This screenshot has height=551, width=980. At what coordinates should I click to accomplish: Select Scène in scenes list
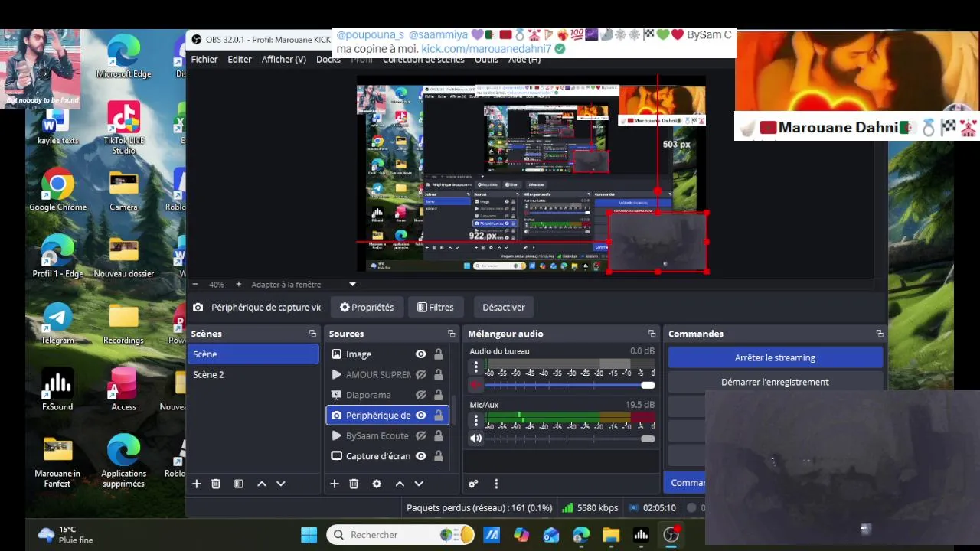(253, 354)
